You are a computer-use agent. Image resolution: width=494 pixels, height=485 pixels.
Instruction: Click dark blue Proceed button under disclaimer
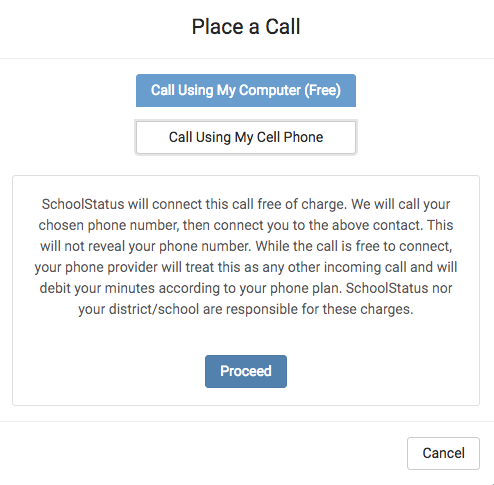(x=246, y=371)
